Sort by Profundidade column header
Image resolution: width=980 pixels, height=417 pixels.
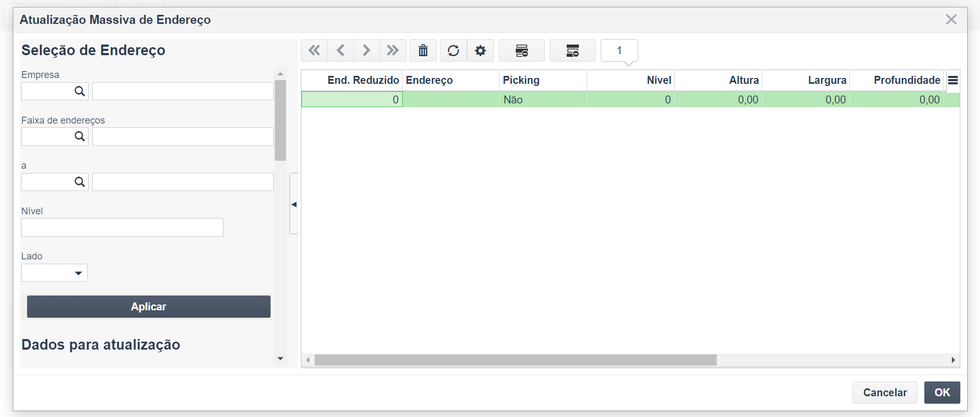click(897, 80)
